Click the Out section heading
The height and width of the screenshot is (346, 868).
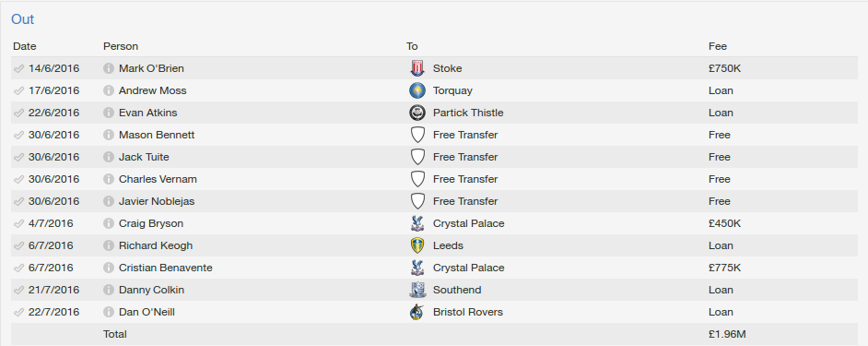(23, 19)
